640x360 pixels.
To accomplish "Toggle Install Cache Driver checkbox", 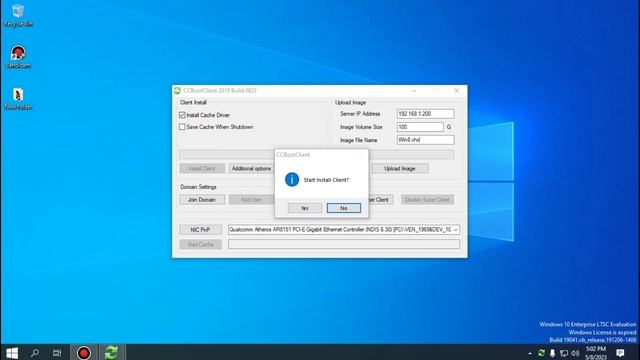I will pyautogui.click(x=182, y=115).
